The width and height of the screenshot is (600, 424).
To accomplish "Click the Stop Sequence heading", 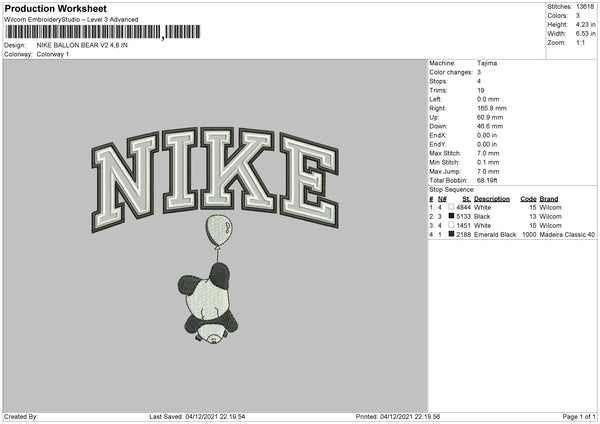I will (452, 190).
